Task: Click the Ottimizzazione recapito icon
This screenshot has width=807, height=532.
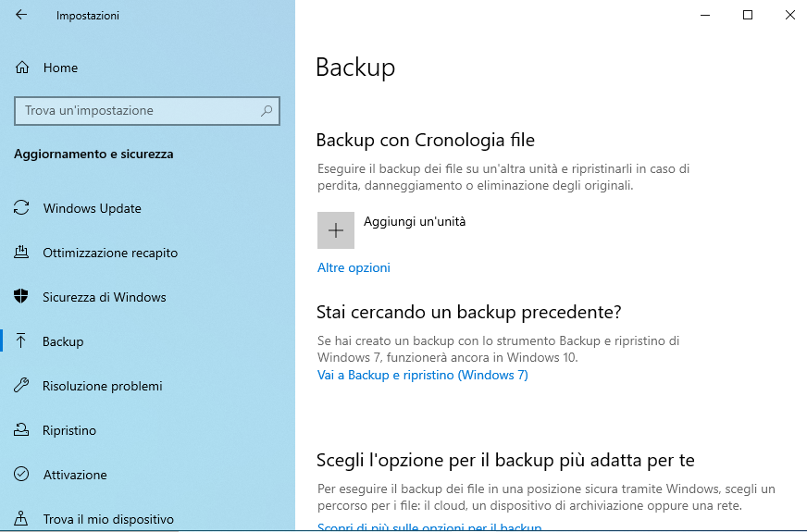Action: pyautogui.click(x=21, y=253)
